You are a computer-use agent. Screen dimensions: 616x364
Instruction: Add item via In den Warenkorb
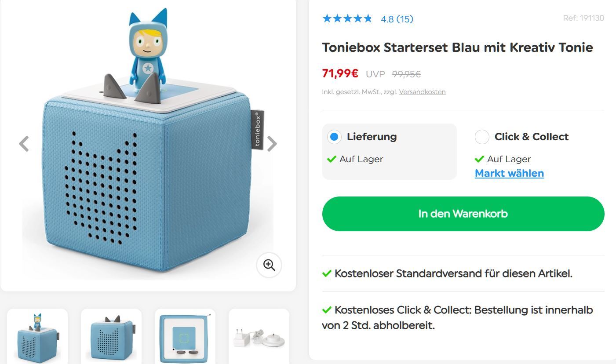(x=463, y=214)
